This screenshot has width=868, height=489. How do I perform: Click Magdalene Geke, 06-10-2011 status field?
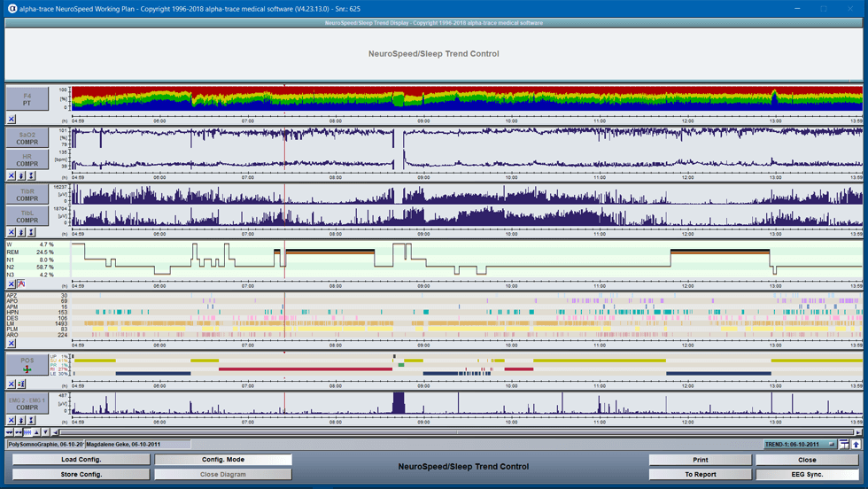tap(138, 444)
